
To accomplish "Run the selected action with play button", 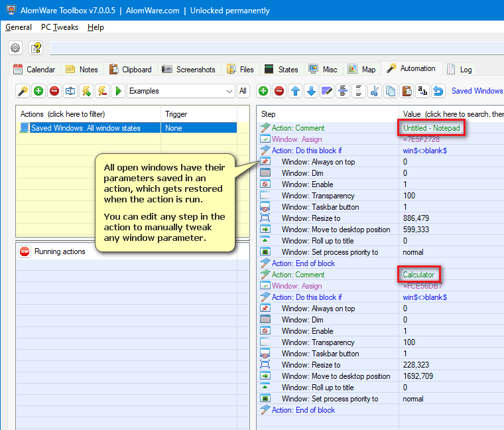I will pos(118,91).
